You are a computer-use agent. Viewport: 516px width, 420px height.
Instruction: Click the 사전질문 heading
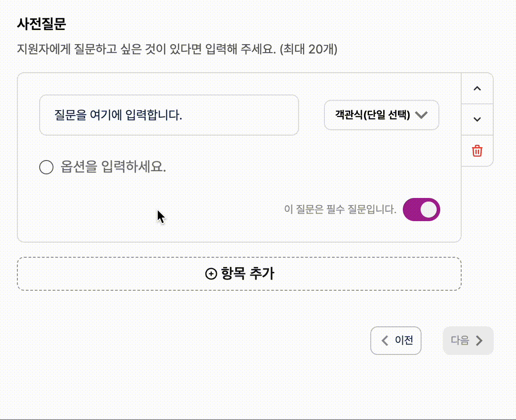41,24
